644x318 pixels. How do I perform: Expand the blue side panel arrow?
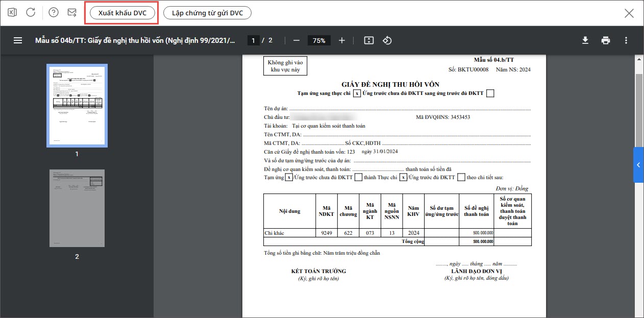pyautogui.click(x=639, y=165)
